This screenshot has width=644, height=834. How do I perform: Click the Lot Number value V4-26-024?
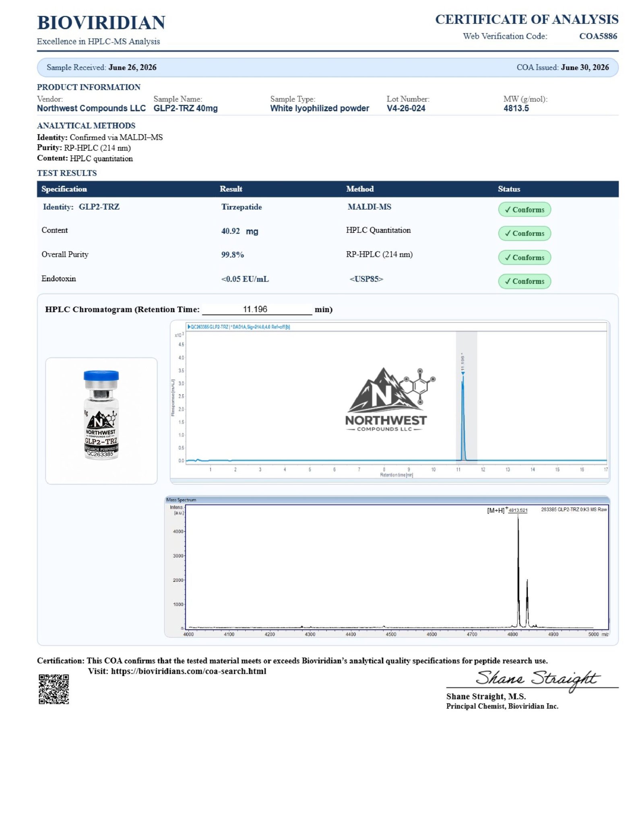(406, 108)
